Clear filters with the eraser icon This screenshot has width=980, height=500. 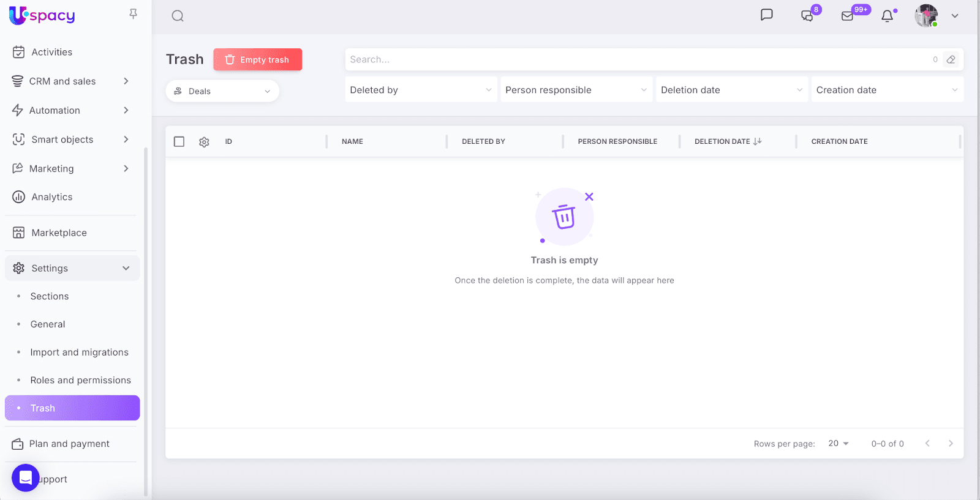pos(951,59)
